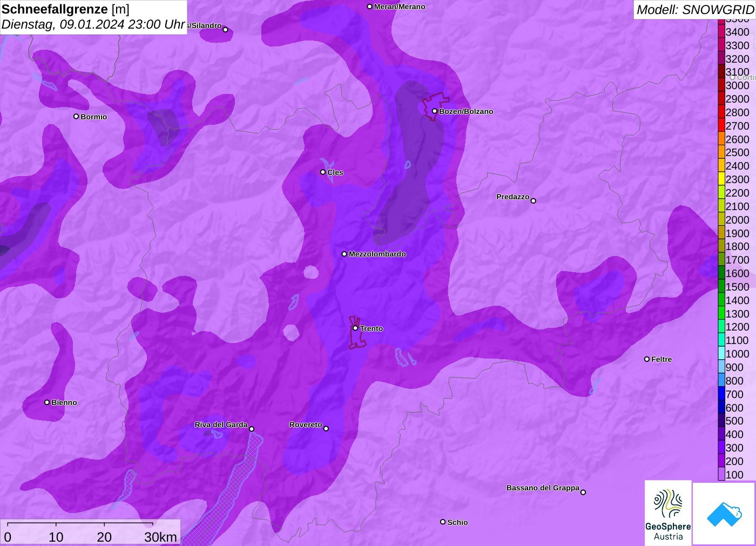The width and height of the screenshot is (756, 546).
Task: Click the Predazzo town marker
Action: pos(534,201)
